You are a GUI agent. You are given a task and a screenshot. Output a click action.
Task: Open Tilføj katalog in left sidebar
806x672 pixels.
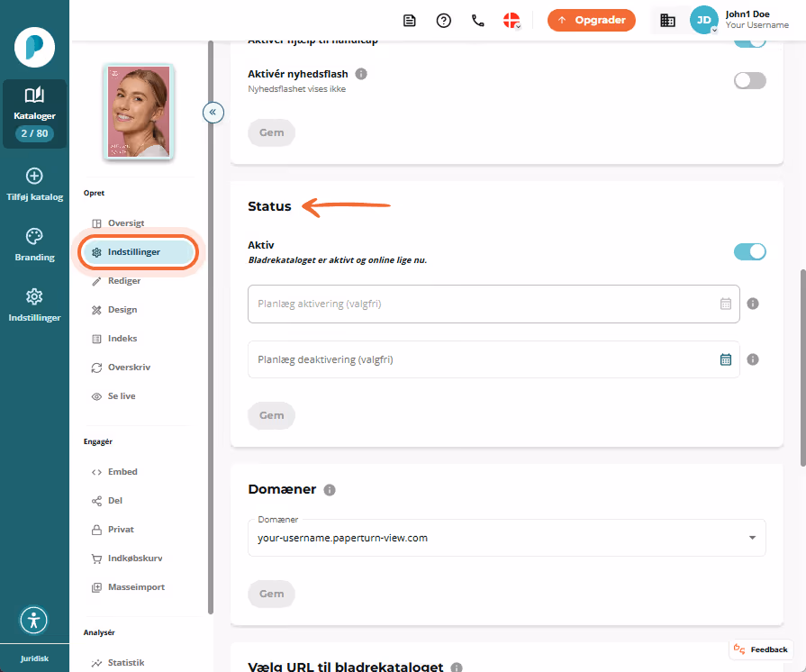point(34,185)
